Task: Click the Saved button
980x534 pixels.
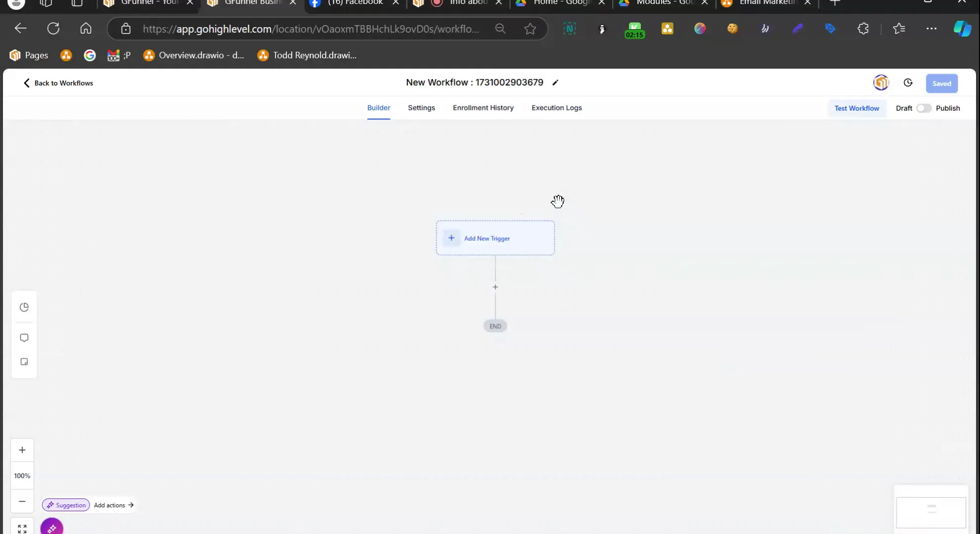Action: tap(941, 84)
